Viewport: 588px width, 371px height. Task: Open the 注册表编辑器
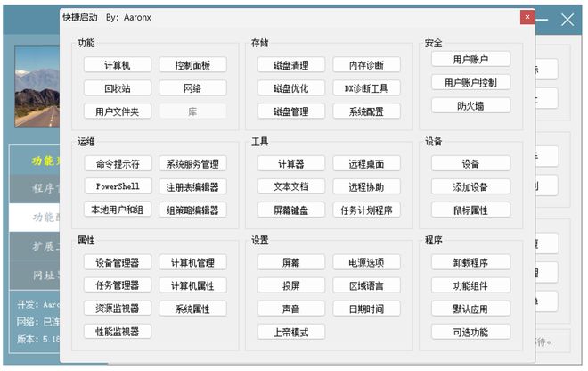click(192, 187)
